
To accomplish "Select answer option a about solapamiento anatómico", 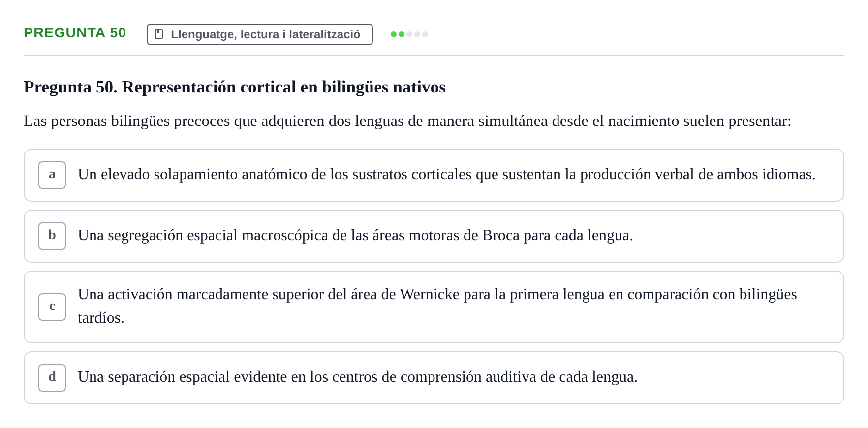I will pos(434,175).
